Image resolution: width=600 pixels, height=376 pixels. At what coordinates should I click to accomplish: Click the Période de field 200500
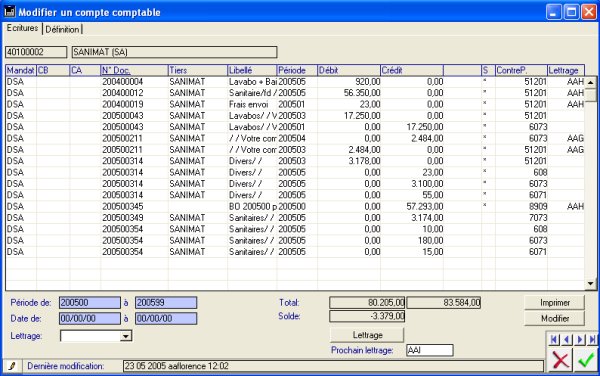[90, 303]
